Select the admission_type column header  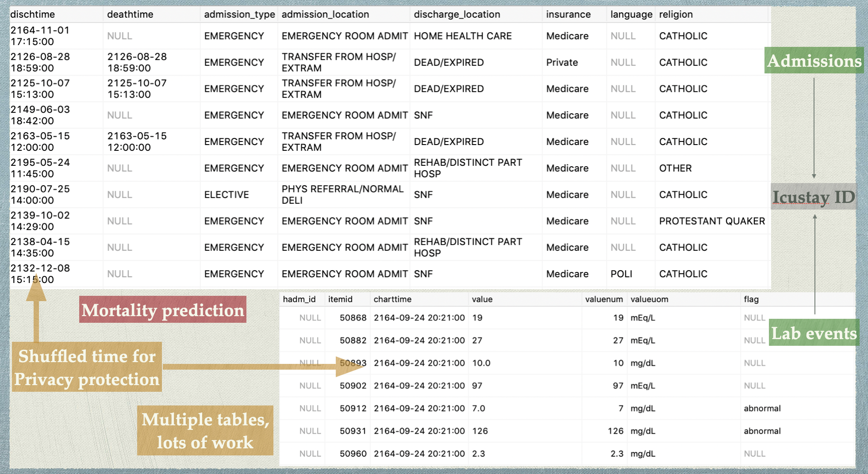[x=239, y=14]
